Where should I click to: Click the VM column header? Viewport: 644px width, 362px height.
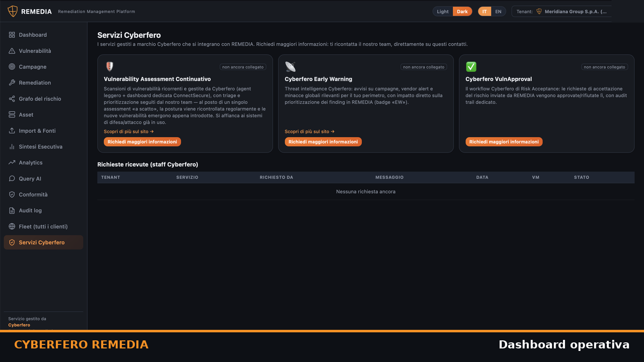(x=536, y=177)
